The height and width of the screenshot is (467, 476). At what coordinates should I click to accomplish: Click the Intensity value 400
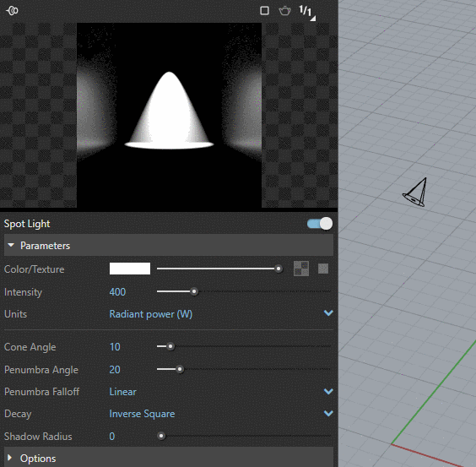[117, 292]
